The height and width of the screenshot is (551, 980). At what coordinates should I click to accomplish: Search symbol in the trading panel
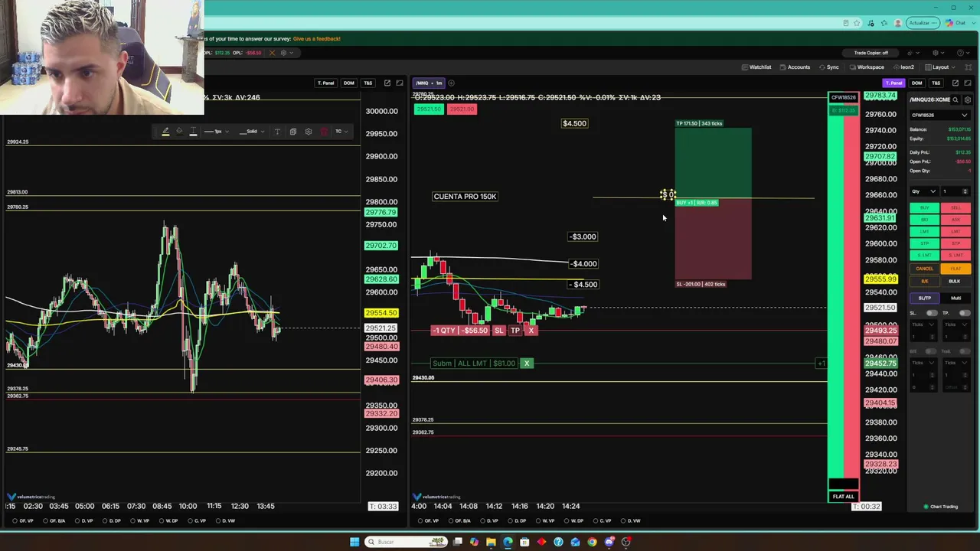[x=957, y=99]
